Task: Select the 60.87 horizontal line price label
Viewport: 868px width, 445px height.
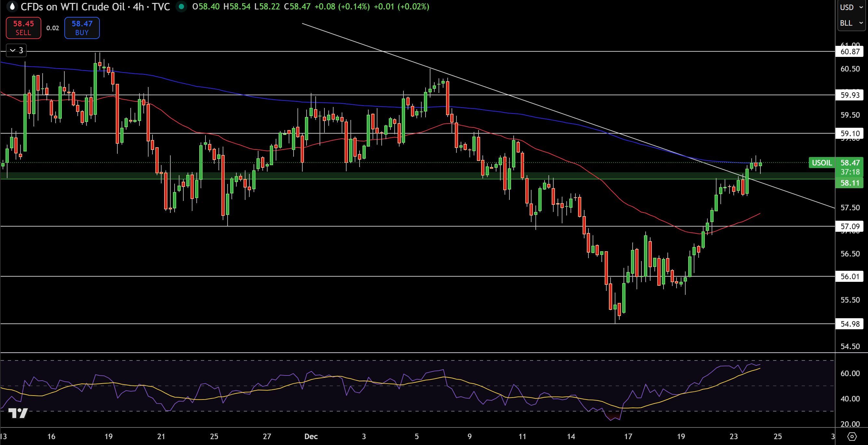Action: click(x=849, y=52)
